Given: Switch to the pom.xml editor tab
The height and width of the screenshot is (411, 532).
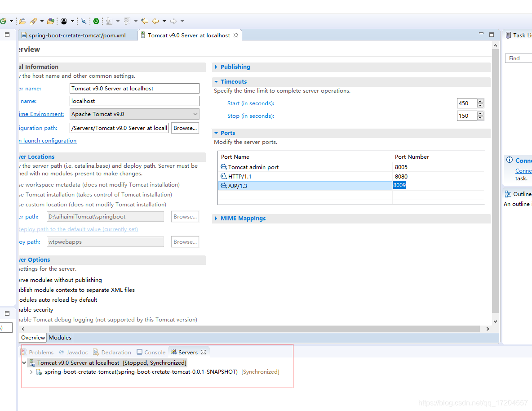Looking at the screenshot, I should (x=77, y=35).
